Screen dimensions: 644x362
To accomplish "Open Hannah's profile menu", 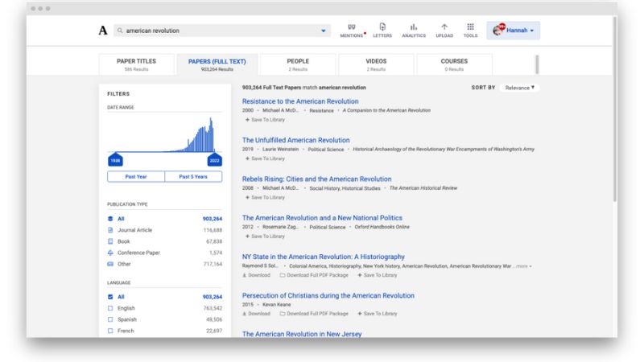I will [515, 31].
